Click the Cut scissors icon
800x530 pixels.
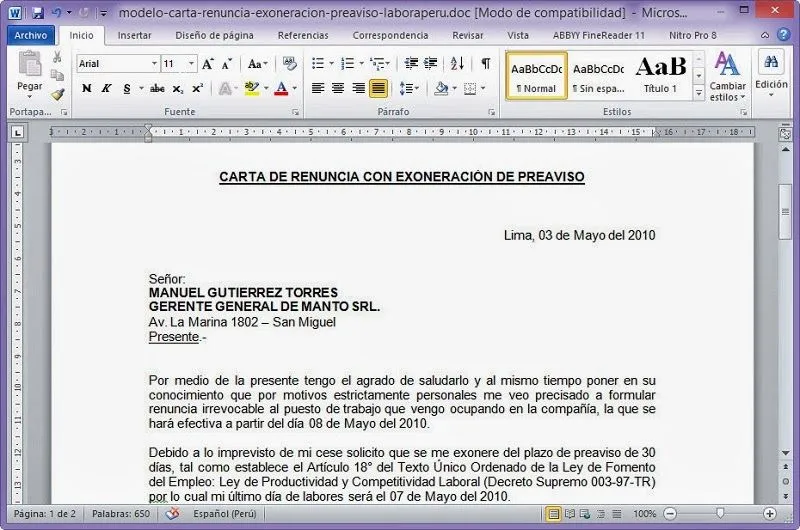coord(57,57)
